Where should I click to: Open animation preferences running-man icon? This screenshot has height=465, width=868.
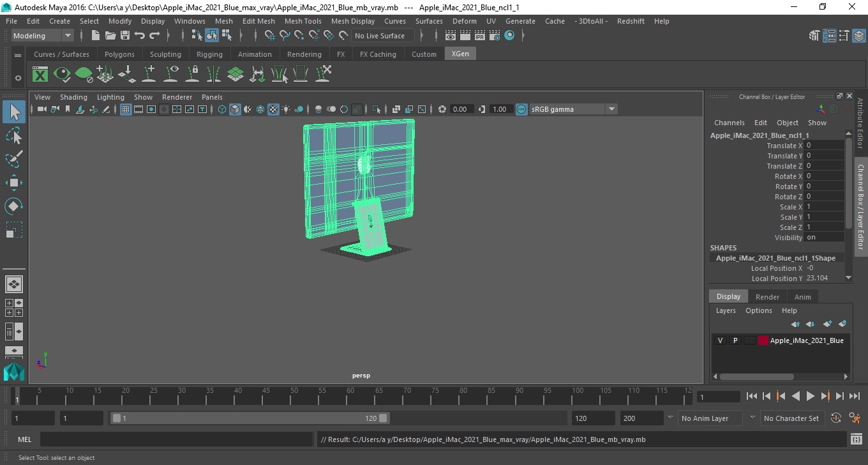pos(855,418)
